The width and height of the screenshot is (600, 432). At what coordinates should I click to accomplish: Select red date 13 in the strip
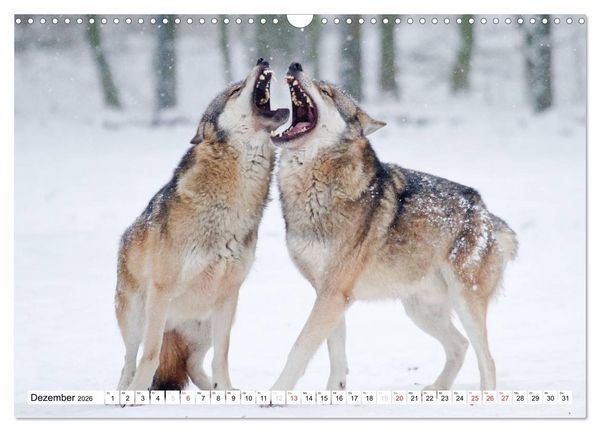[x=293, y=398]
